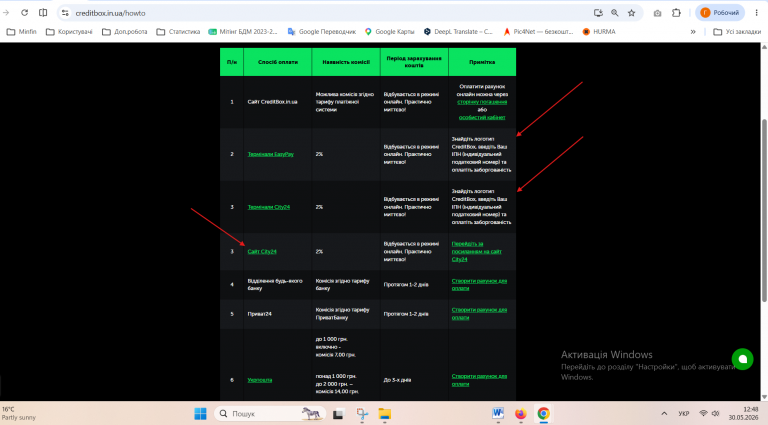768x425 pixels.
Task: Click the taskbar Пошук search box
Action: click(x=271, y=414)
